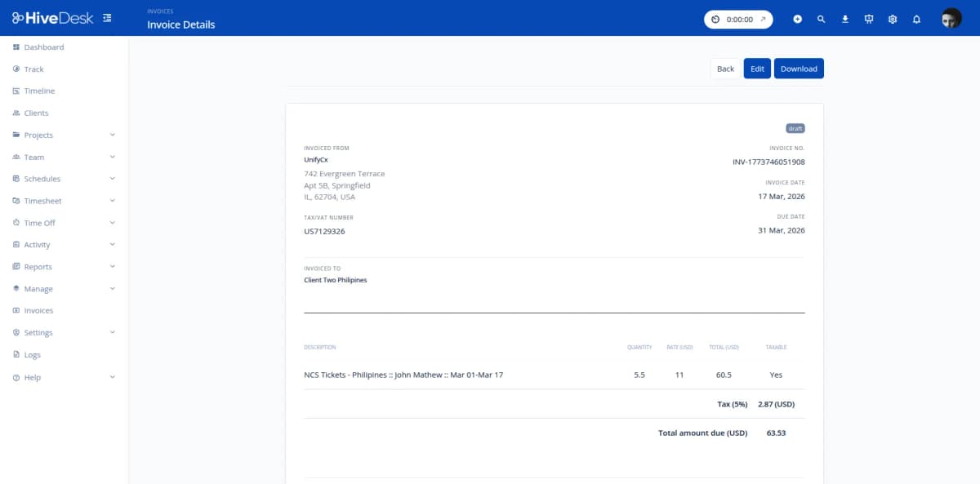980x484 pixels.
Task: Click the download icon in the header
Action: point(844,18)
